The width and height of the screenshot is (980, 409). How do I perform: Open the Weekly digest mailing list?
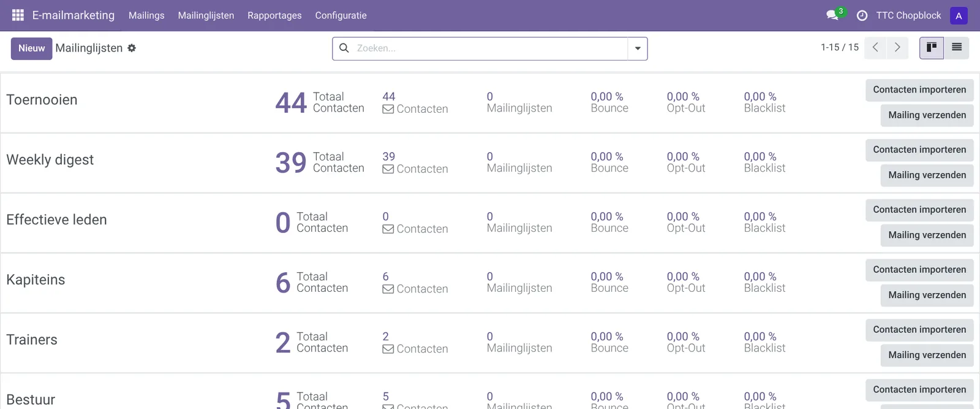(50, 160)
